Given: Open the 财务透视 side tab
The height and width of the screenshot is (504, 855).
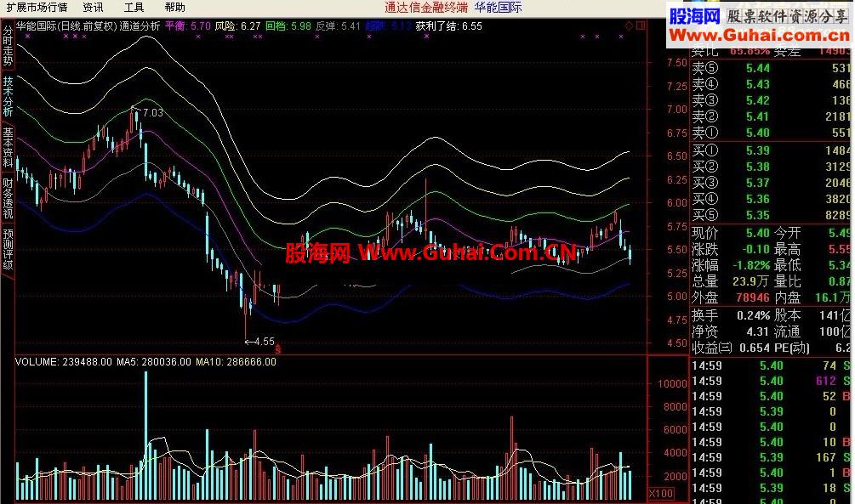Looking at the screenshot, I should (x=8, y=198).
